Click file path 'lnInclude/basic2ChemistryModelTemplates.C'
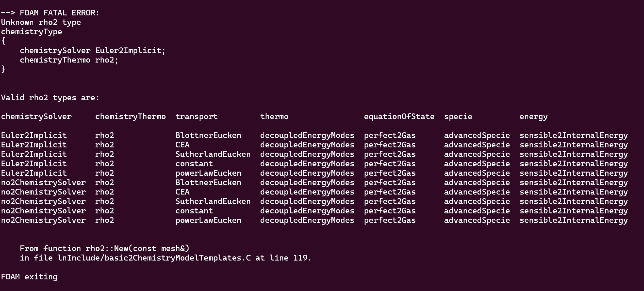Viewport: 644px width, 291px height. click(x=154, y=258)
